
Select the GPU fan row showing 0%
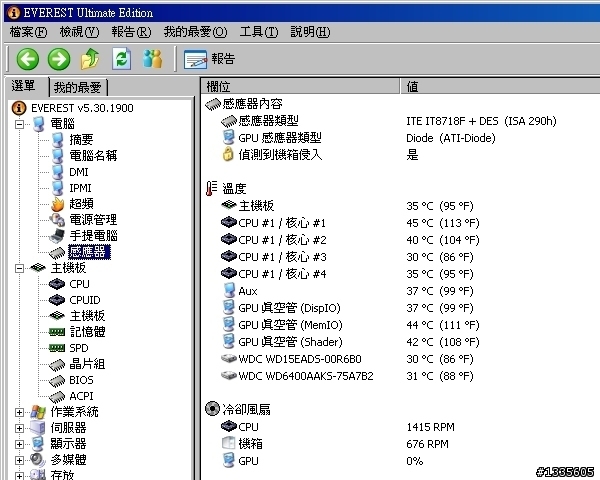click(323, 461)
